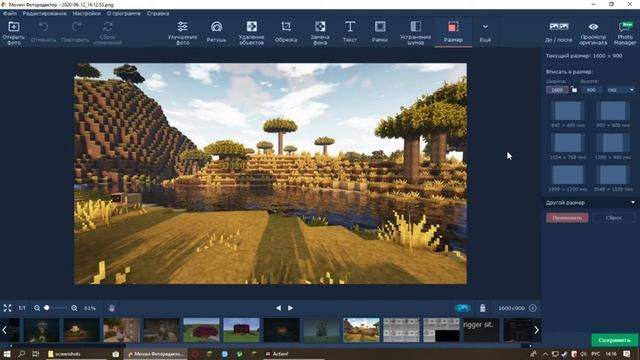
Task: Click the Сброс button in resize panel
Action: (614, 218)
